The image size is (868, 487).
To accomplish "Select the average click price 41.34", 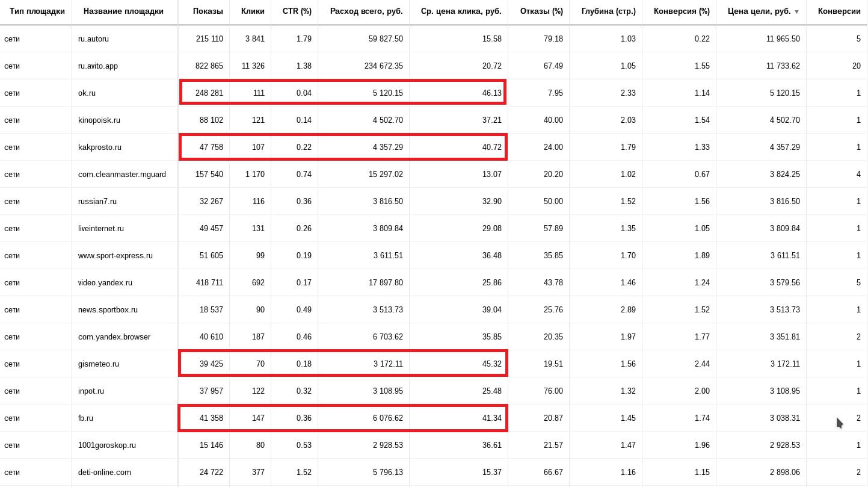I will click(x=492, y=418).
